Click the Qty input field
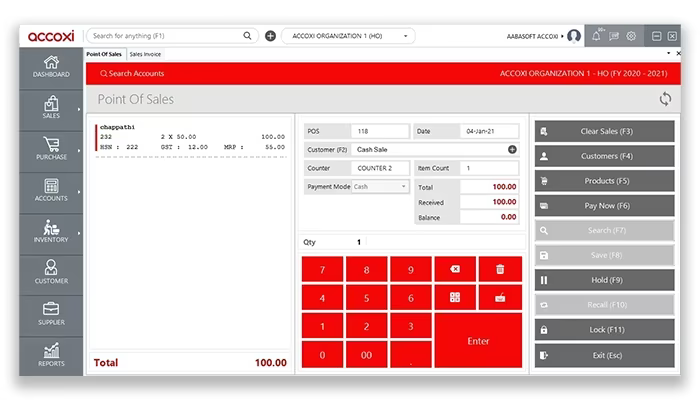Viewport: 700px width, 400px height. point(412,242)
